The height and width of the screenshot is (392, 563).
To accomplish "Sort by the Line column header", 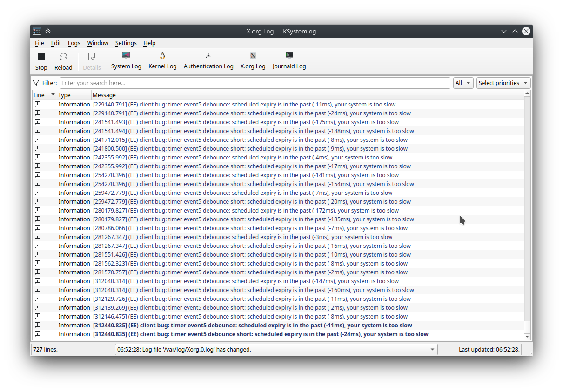I will tap(44, 95).
